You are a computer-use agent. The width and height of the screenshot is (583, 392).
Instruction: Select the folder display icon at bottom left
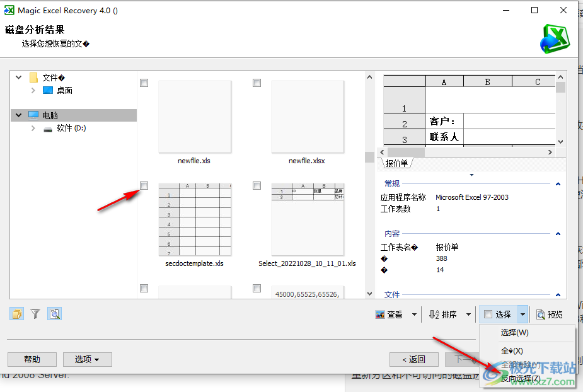16,313
